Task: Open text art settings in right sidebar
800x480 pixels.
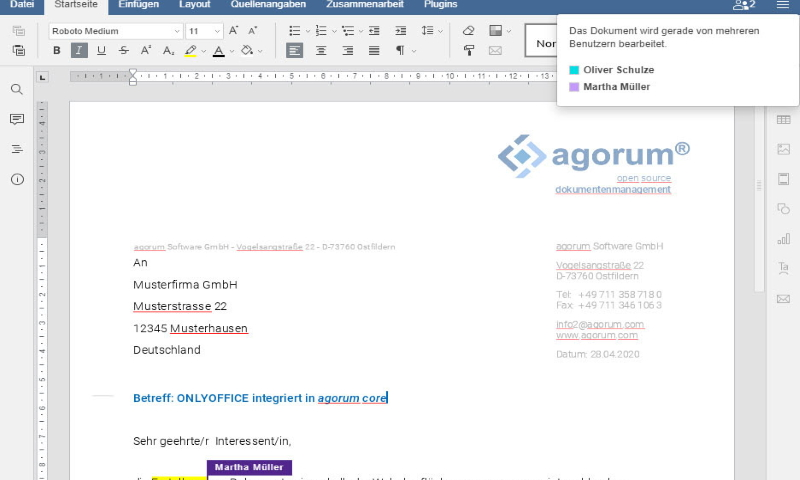Action: pyautogui.click(x=783, y=268)
